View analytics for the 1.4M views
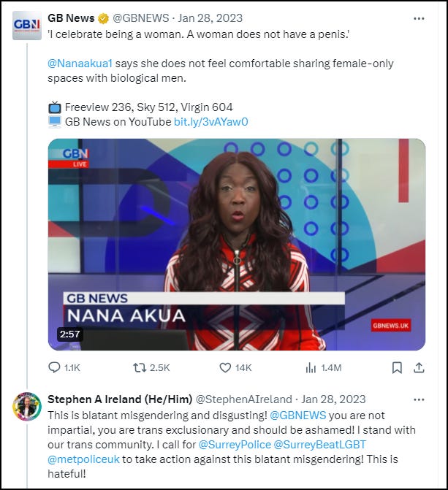448x490 pixels. (323, 367)
